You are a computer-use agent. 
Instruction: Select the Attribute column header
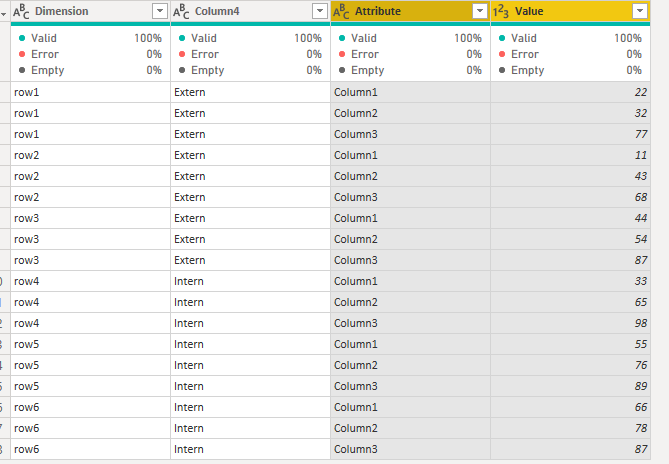click(x=410, y=11)
